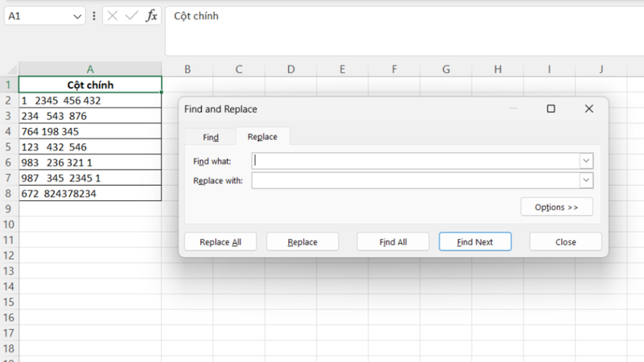Screen dimensions: 644x362
Task: Click the Insert Function fx icon
Action: coord(151,16)
